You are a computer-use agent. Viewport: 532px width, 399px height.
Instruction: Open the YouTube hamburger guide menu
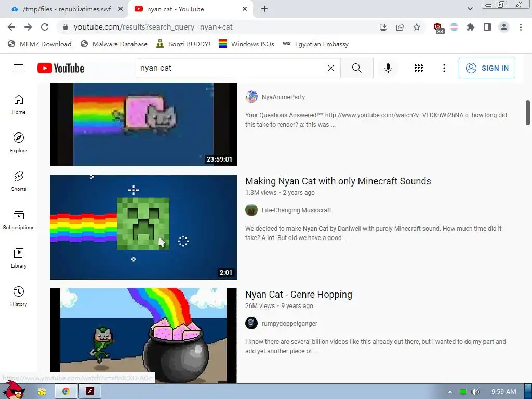tap(19, 68)
